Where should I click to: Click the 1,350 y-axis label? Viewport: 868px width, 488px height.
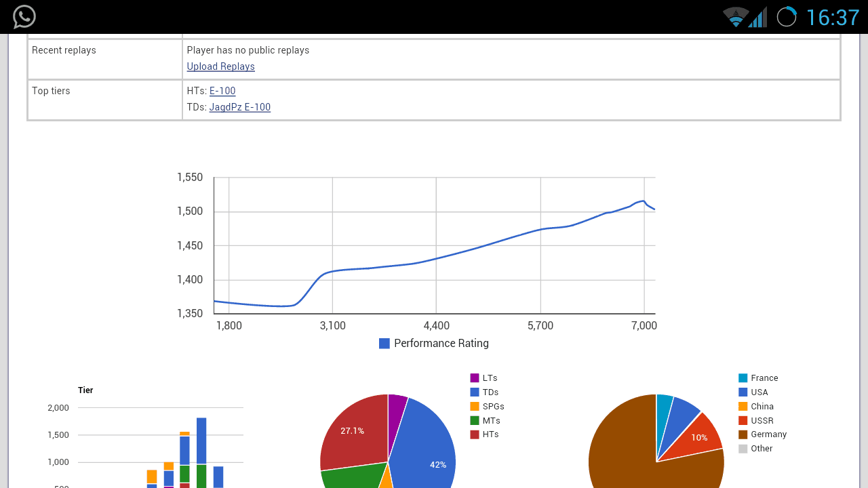pos(190,313)
